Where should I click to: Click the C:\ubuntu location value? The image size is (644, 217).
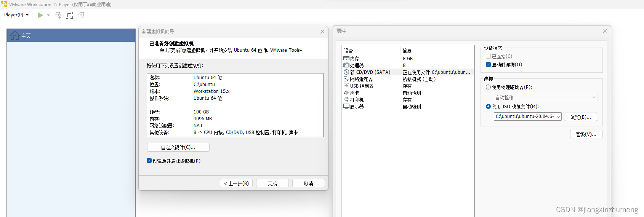pos(204,85)
